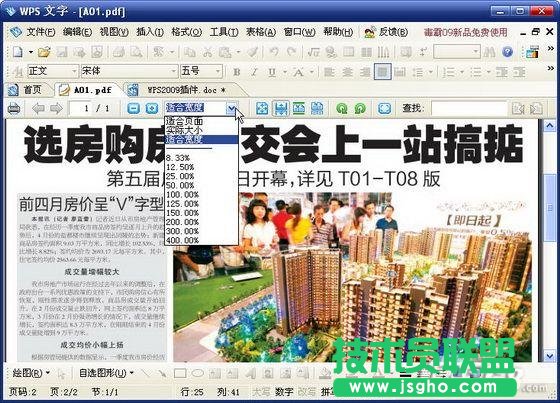The width and height of the screenshot is (560, 403).
Task: Open the 格式 menu
Action: (x=186, y=32)
